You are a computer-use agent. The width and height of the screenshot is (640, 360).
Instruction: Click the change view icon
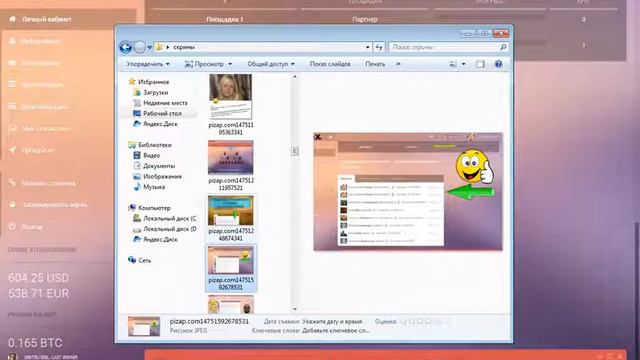[x=453, y=64]
